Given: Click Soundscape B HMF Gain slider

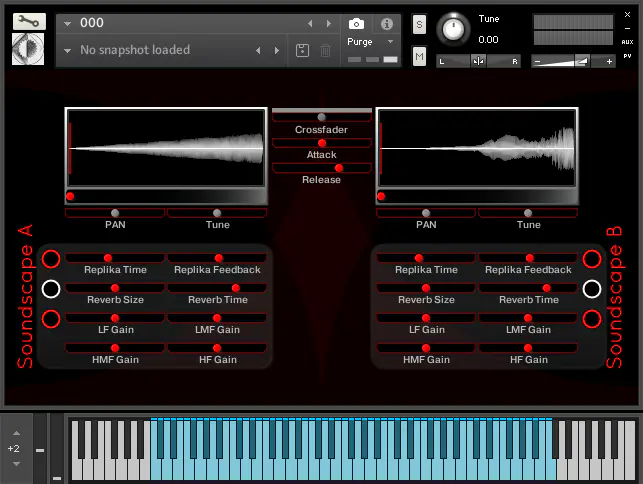Looking at the screenshot, I should 426,348.
